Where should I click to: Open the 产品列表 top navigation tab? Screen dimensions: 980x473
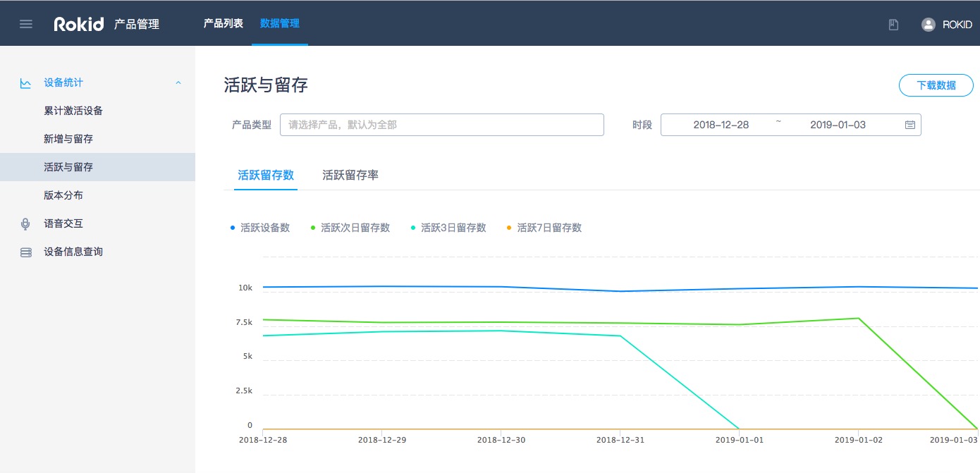point(223,23)
